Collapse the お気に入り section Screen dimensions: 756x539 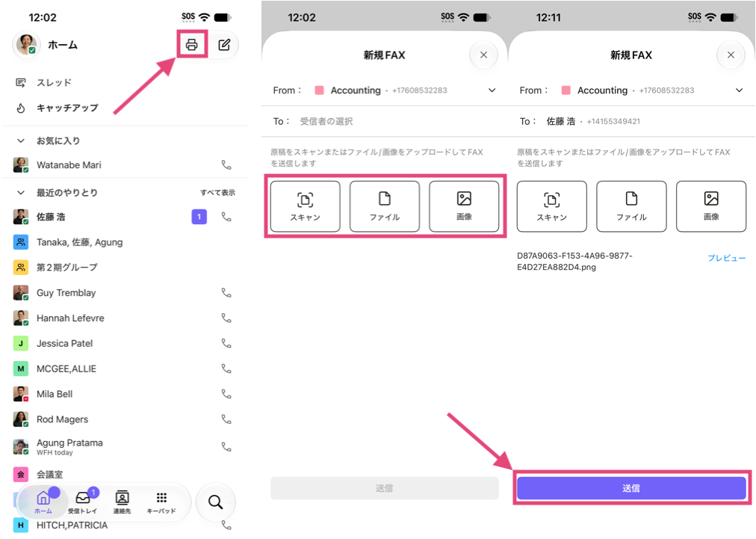pos(21,141)
